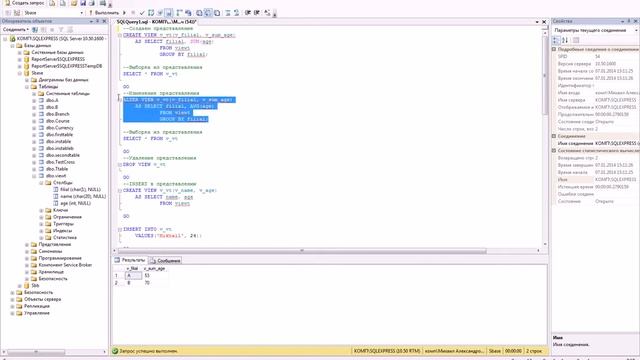
Task: Collapse the 'Таблицы' folder
Action: [27, 87]
